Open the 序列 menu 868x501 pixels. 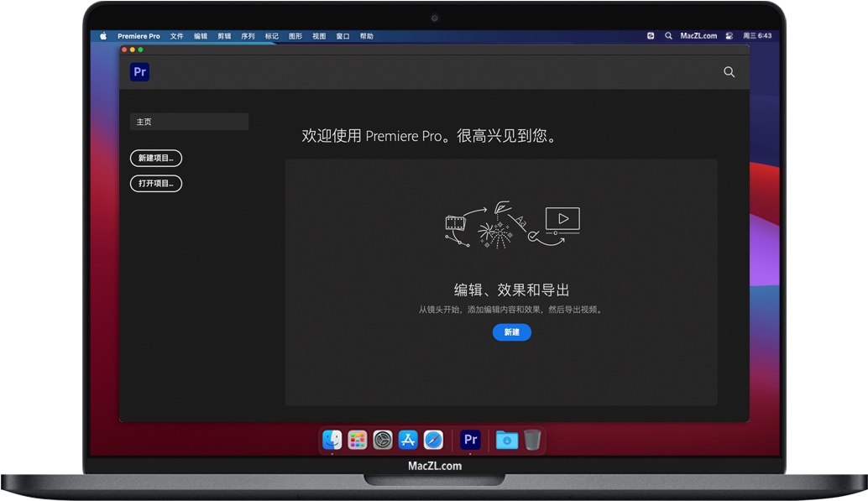click(247, 36)
